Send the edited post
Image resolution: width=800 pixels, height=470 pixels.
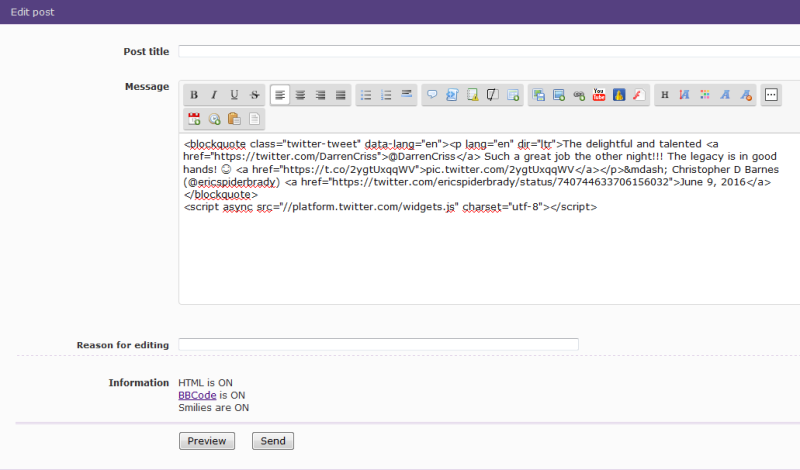point(273,441)
